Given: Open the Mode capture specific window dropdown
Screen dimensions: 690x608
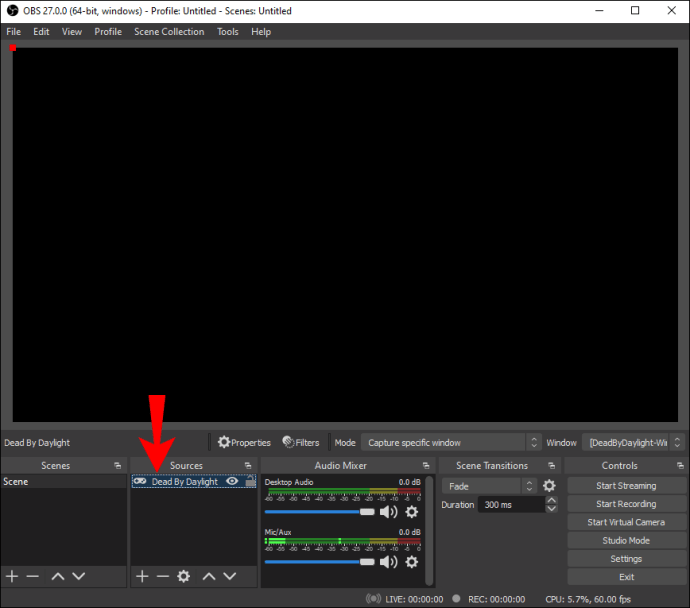Looking at the screenshot, I should (450, 442).
